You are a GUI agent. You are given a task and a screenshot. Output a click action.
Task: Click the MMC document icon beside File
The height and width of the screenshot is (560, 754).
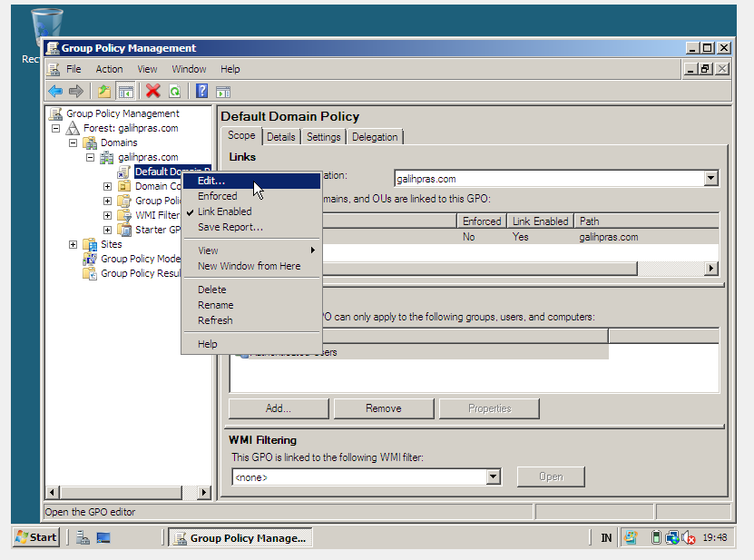point(54,69)
